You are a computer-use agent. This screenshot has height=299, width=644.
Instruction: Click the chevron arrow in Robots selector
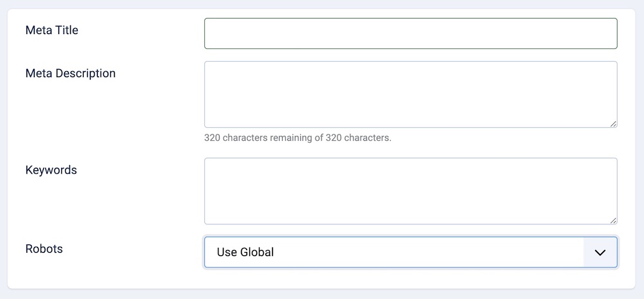[x=600, y=252]
